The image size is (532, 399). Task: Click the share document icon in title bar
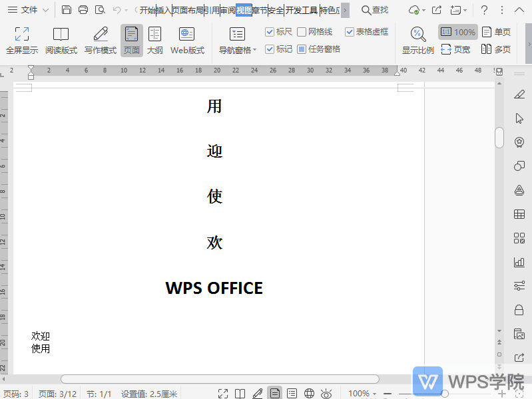pyautogui.click(x=437, y=10)
